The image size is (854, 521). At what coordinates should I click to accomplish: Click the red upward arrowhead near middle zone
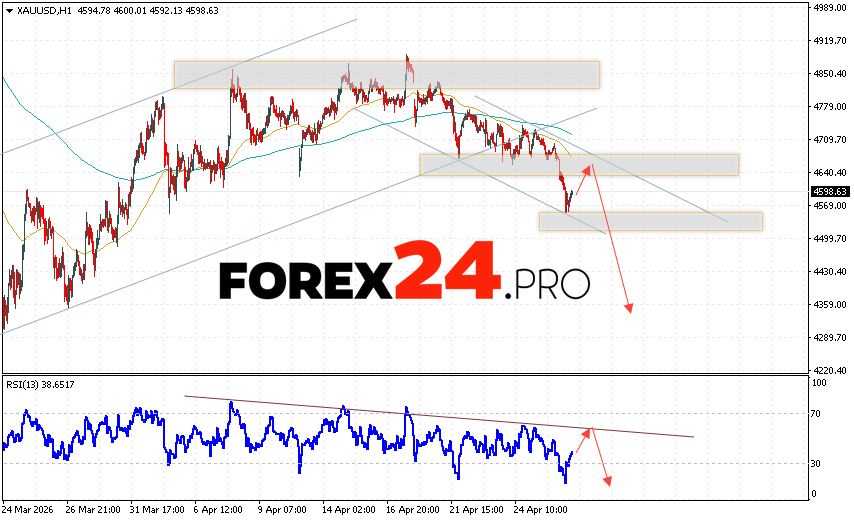[x=590, y=167]
